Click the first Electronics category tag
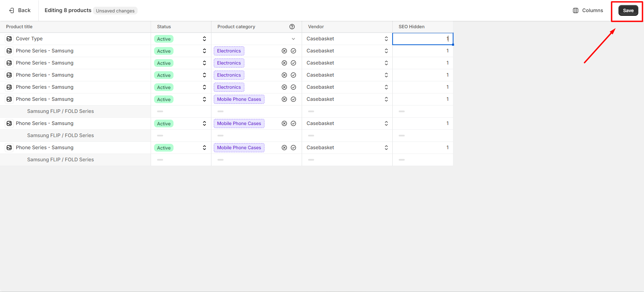Image resolution: width=644 pixels, height=292 pixels. (229, 51)
